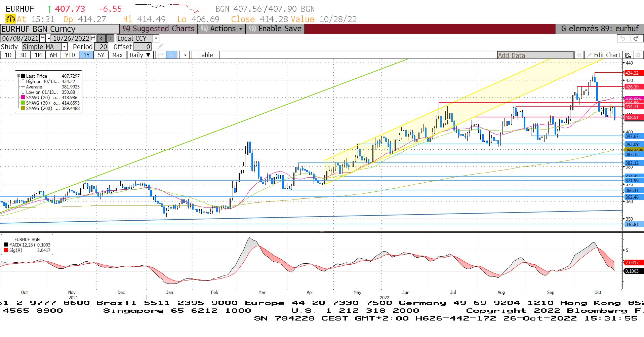Image resolution: width=644 pixels, height=337 pixels.
Task: Click the Offset field showing 0
Action: (143, 46)
